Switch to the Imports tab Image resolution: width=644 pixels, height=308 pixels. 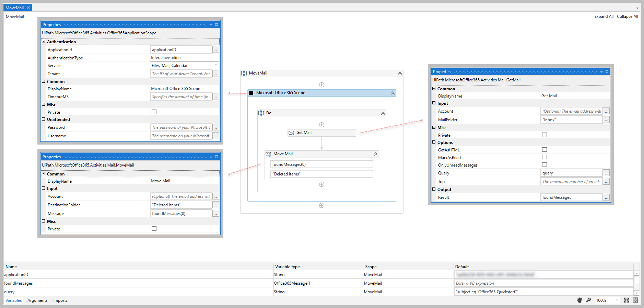pyautogui.click(x=60, y=300)
